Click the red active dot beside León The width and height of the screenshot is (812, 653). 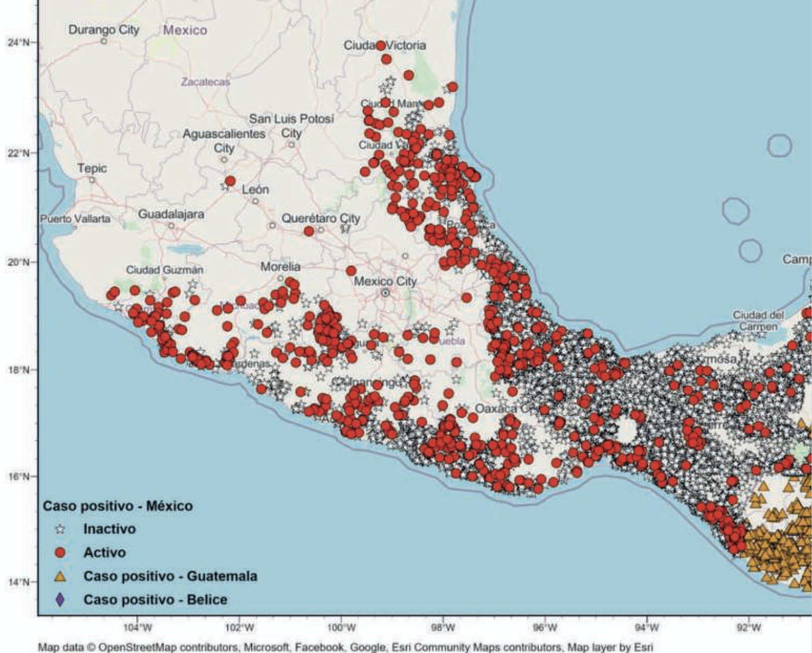coord(230,181)
